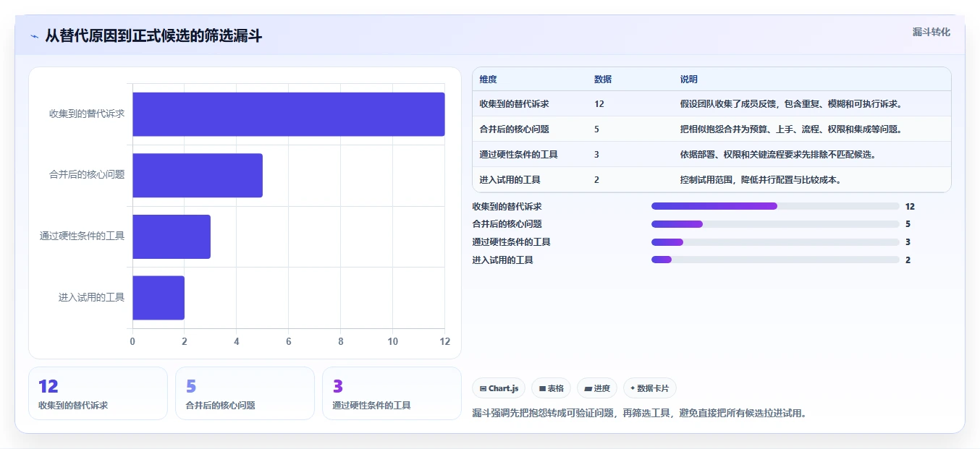This screenshot has height=449, width=980.
Task: Click the 进入试用的工具 chart bar
Action: coord(159,297)
